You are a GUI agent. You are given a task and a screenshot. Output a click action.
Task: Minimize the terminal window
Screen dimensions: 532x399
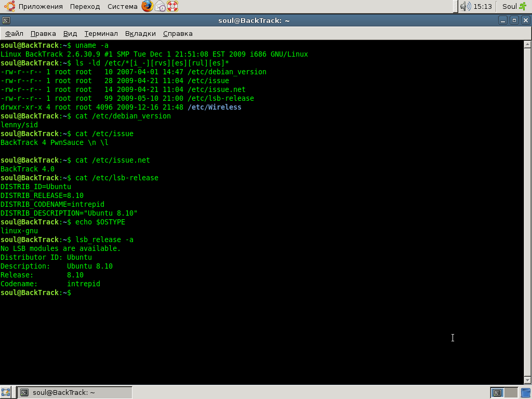coord(503,20)
